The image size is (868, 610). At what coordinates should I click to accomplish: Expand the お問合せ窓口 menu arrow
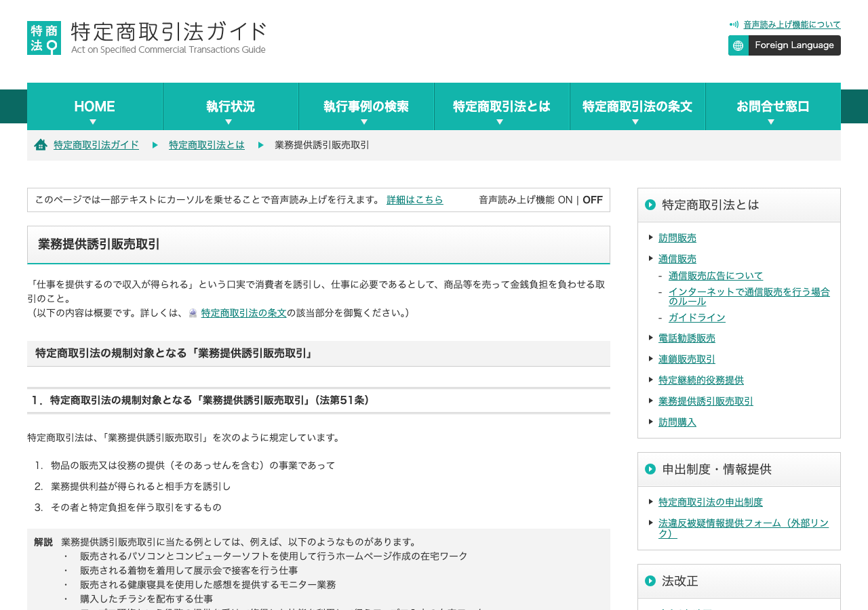click(771, 122)
